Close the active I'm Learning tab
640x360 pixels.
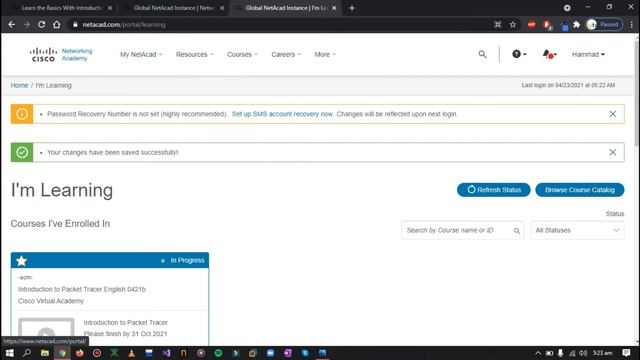tap(334, 8)
